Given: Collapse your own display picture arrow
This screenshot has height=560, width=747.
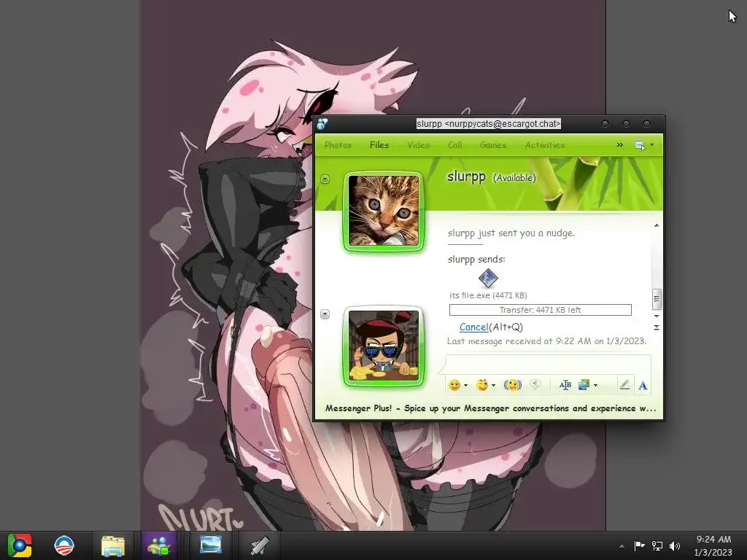Looking at the screenshot, I should 325,314.
